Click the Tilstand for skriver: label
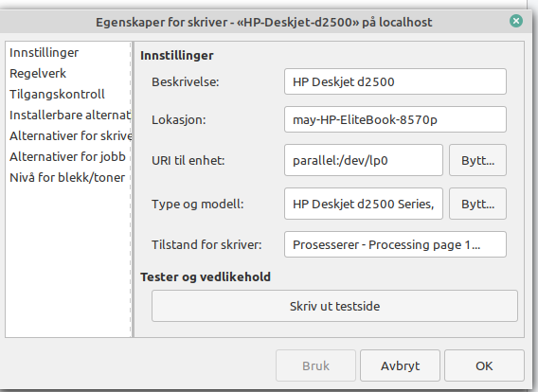Image resolution: width=538 pixels, height=392 pixels. (x=206, y=245)
